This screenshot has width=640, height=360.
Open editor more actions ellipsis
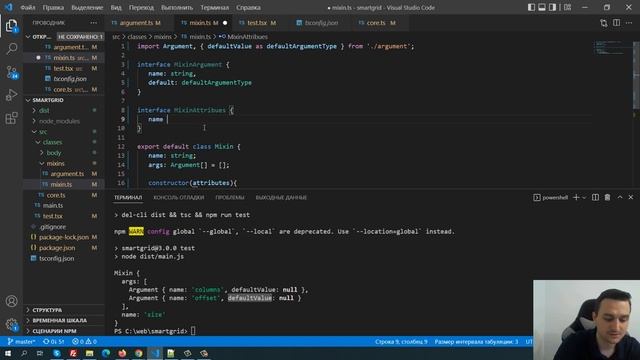(x=629, y=23)
